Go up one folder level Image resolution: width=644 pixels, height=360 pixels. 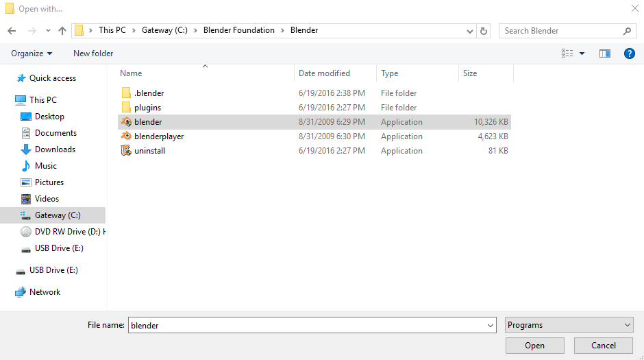(62, 31)
